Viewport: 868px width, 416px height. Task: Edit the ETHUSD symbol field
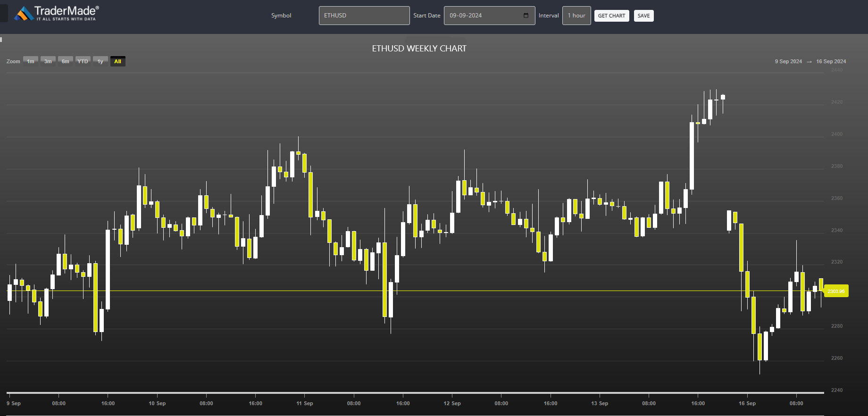[364, 16]
